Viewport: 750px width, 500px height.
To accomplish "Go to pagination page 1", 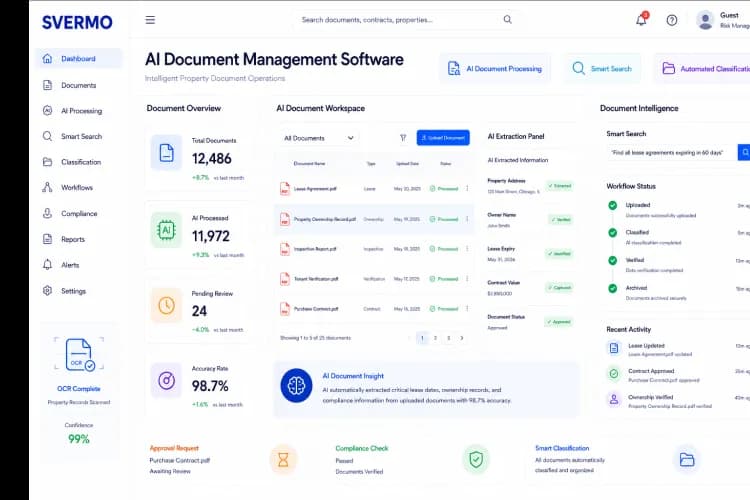I will point(422,338).
